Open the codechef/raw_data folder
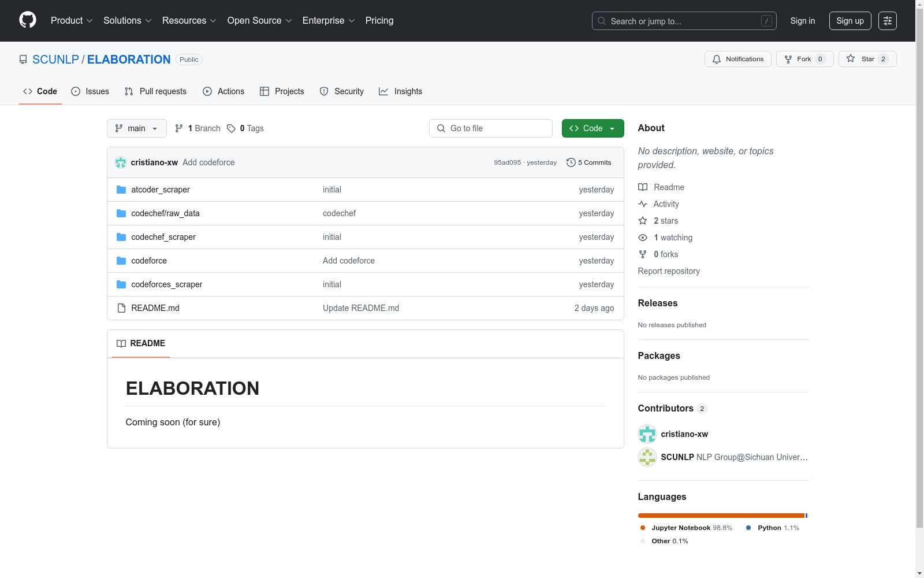 [x=165, y=213]
